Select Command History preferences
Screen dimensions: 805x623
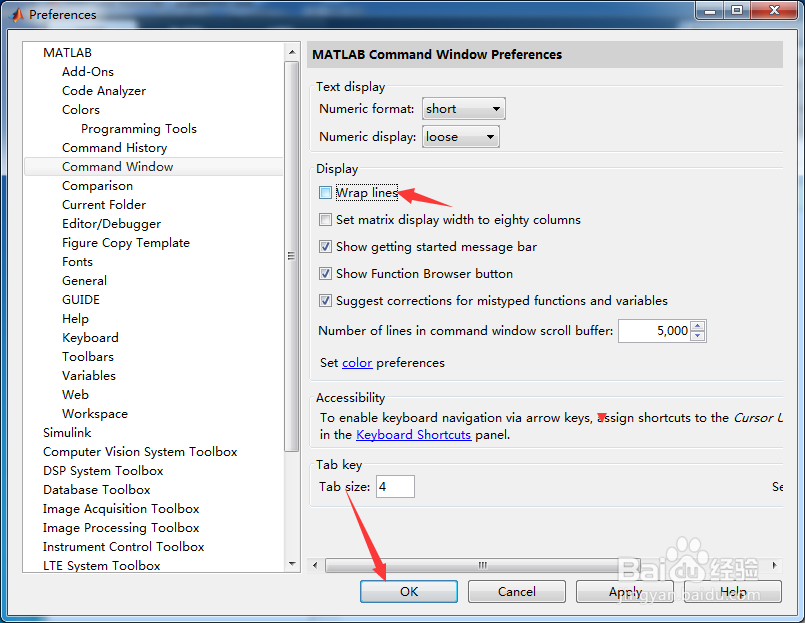coord(114,148)
